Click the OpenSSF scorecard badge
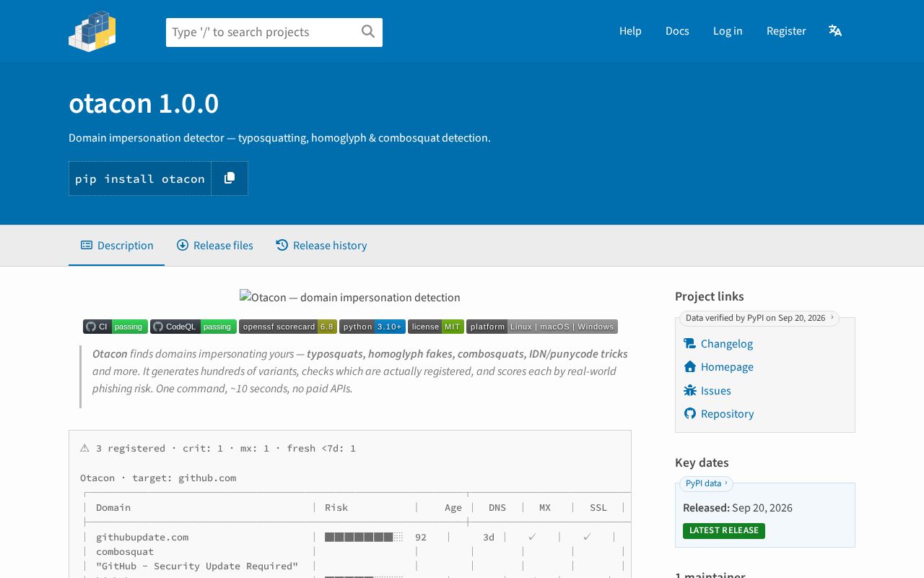924x578 pixels. [288, 327]
